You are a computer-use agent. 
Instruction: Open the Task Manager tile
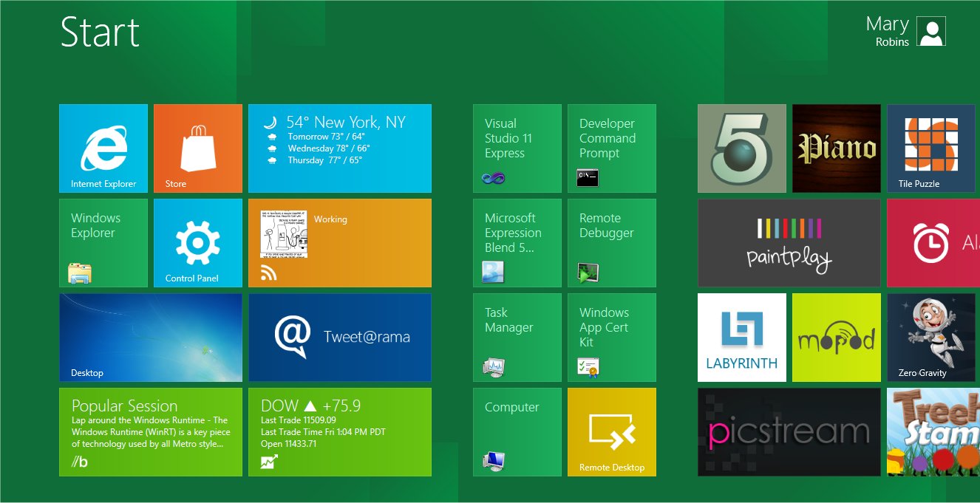(517, 338)
